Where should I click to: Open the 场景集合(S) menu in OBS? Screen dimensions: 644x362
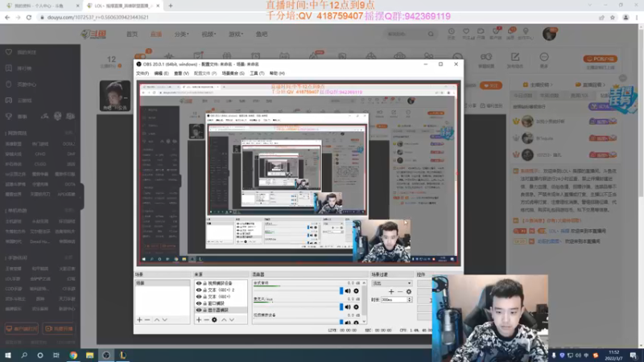233,73
